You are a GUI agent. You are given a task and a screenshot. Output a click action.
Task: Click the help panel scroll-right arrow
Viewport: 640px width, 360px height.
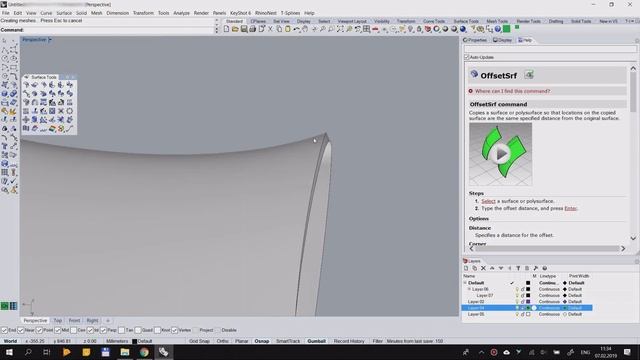pos(623,248)
